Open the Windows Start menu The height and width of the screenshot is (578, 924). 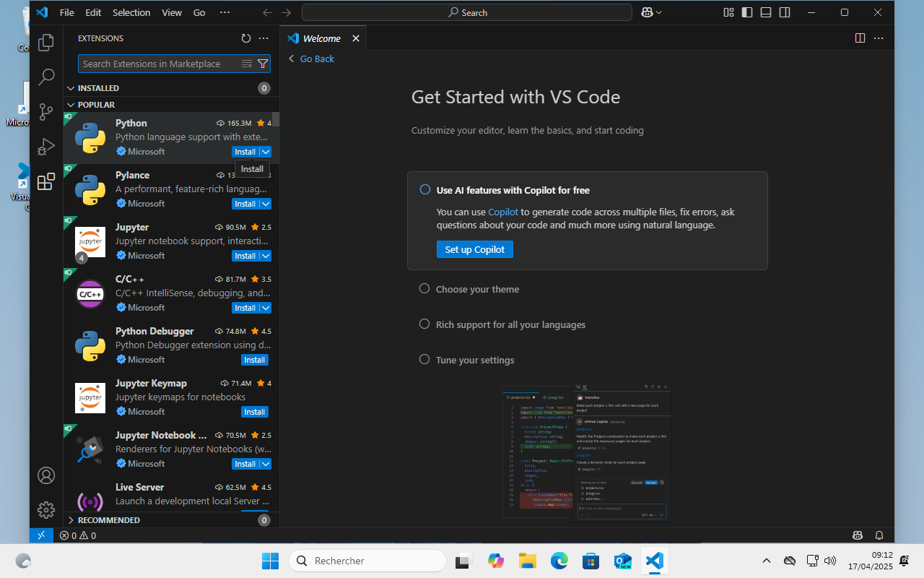pyautogui.click(x=270, y=561)
